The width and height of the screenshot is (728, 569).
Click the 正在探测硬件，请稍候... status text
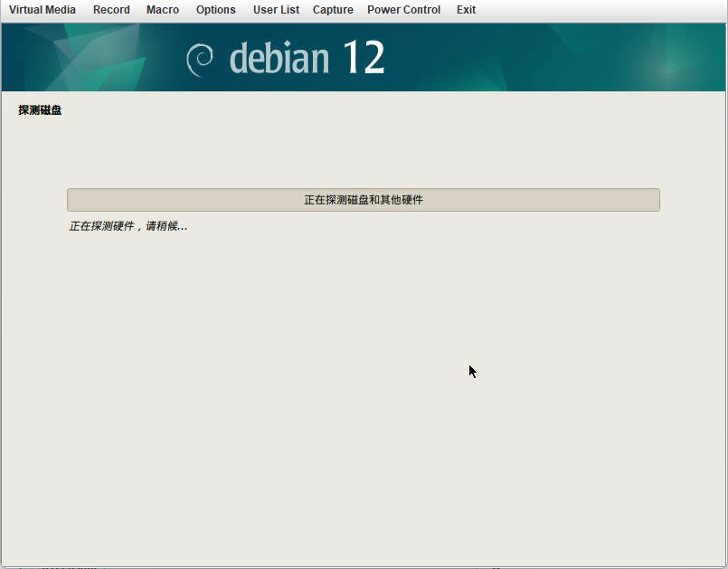128,226
